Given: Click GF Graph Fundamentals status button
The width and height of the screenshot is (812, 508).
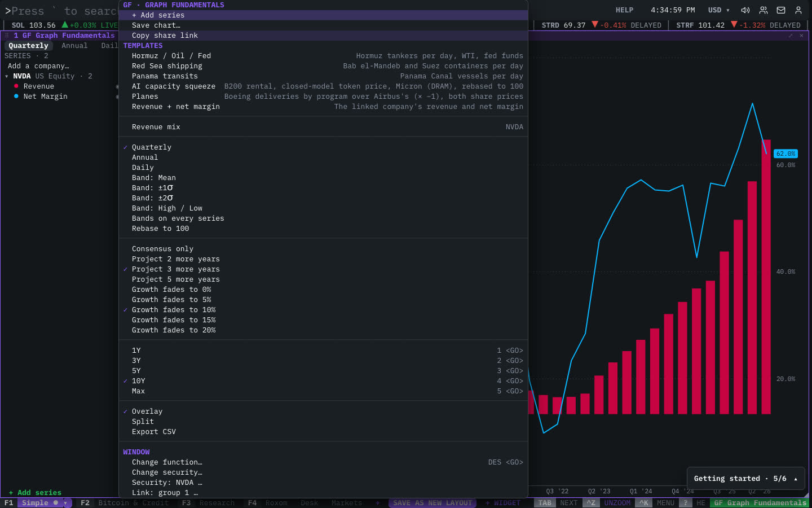Looking at the screenshot, I should [760, 503].
